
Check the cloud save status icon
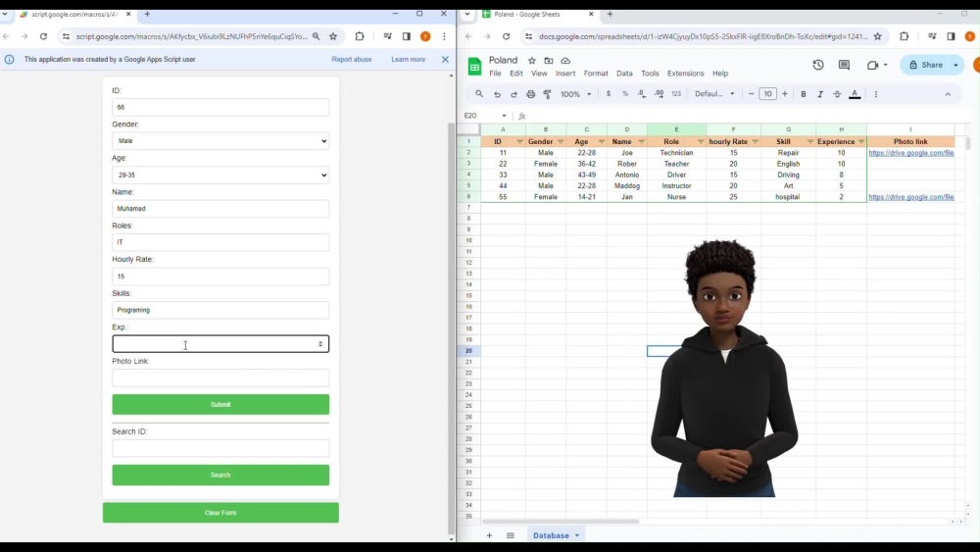[565, 61]
